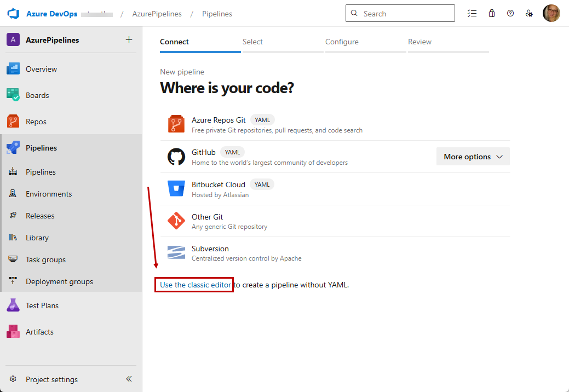569x392 pixels.
Task: Choose Subversion as the code source
Action: pyautogui.click(x=335, y=253)
